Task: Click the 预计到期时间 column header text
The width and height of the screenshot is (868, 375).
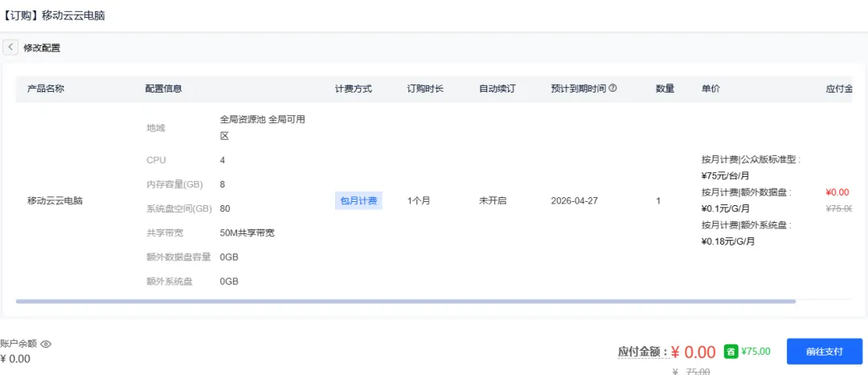Action: [579, 89]
